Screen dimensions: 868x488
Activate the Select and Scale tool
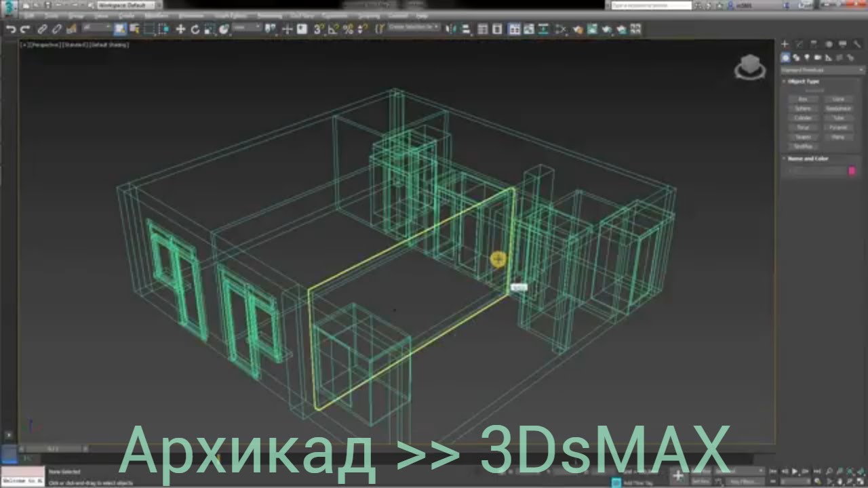tap(210, 29)
